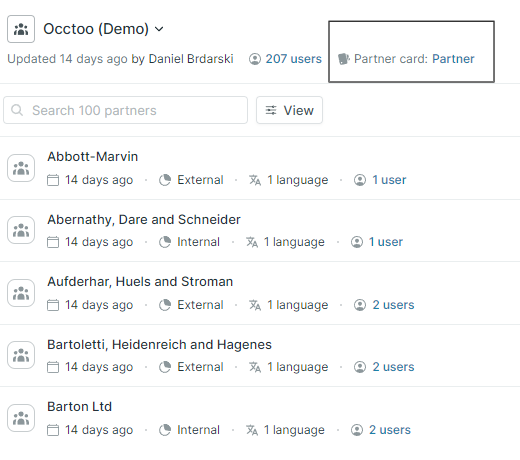Click the partner card icon in header
The width and height of the screenshot is (520, 460).
pos(344,59)
